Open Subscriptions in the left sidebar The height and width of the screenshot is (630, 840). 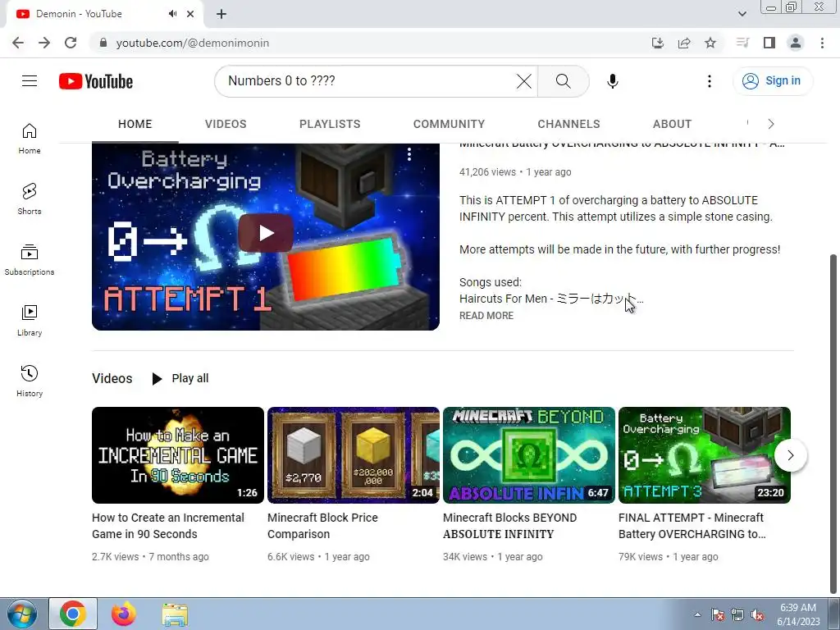point(30,260)
